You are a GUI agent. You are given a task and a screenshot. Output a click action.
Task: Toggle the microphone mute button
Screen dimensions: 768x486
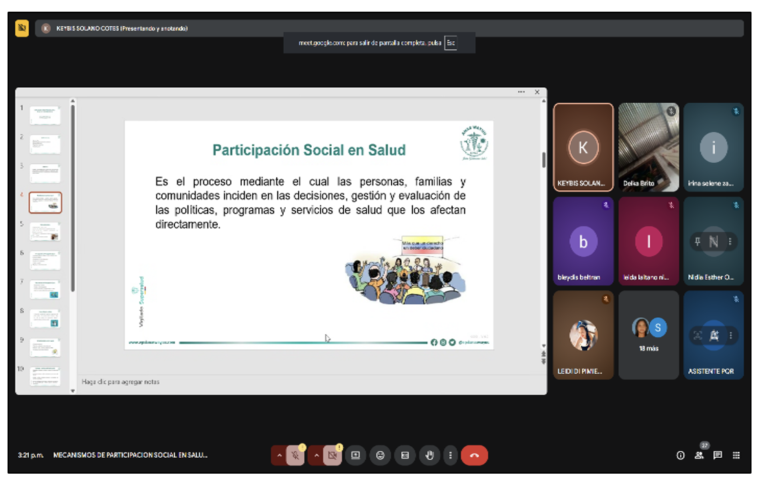point(296,455)
